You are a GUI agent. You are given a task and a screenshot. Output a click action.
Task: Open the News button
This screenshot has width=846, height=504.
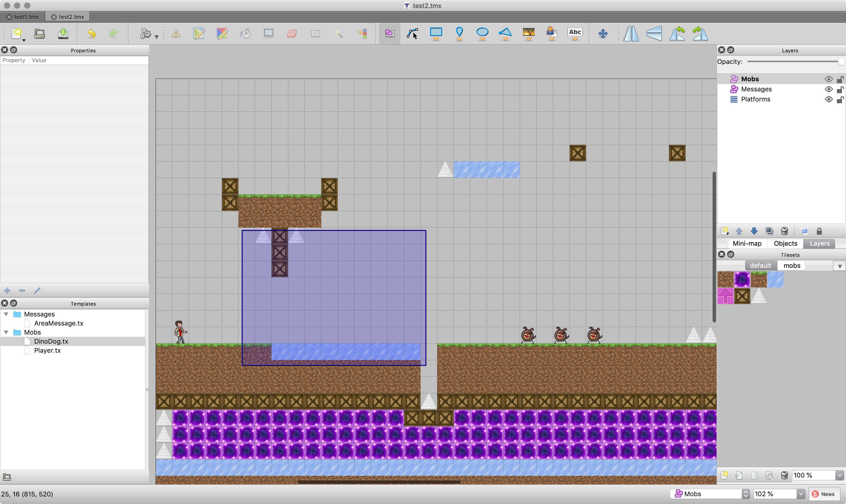[824, 494]
